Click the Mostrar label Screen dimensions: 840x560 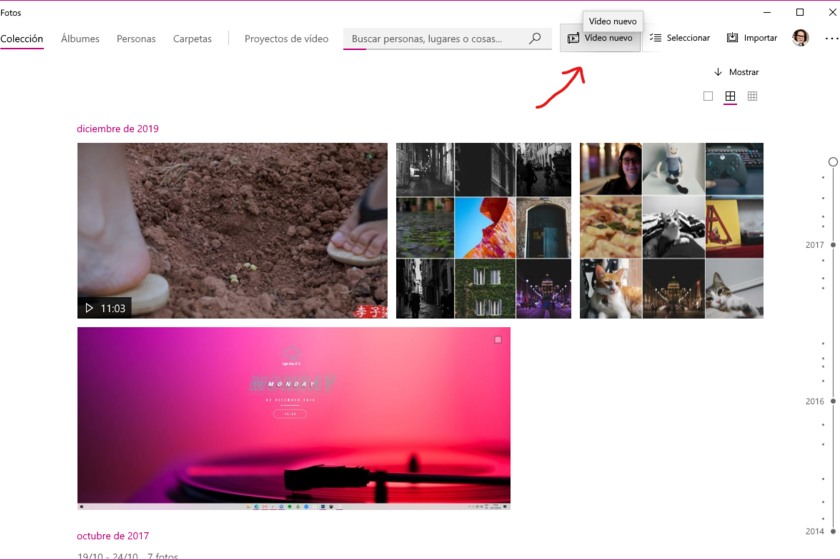click(x=744, y=72)
